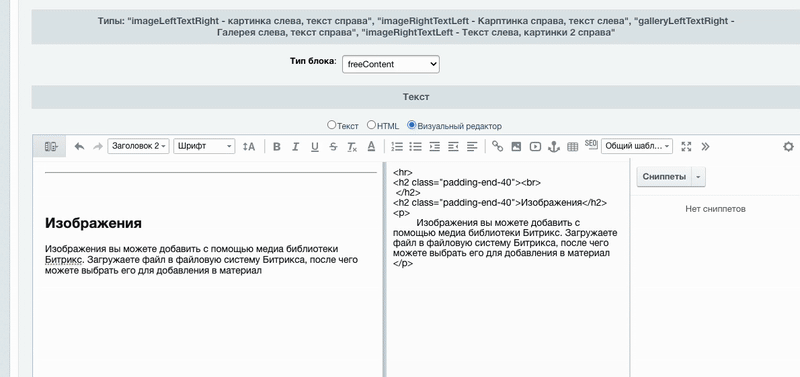Decrease paragraph indent
The height and width of the screenshot is (377, 800).
[453, 146]
